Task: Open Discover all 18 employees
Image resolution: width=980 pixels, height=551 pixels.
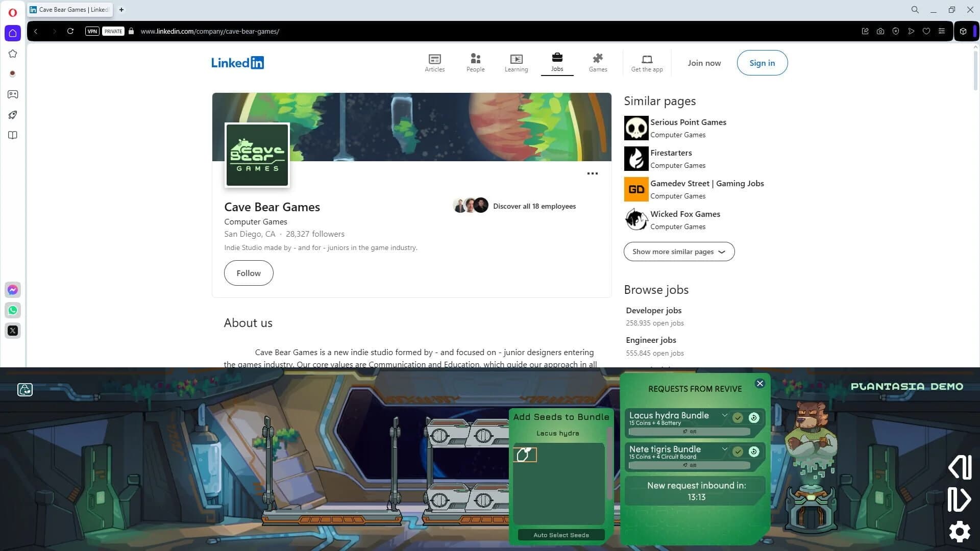Action: click(534, 206)
